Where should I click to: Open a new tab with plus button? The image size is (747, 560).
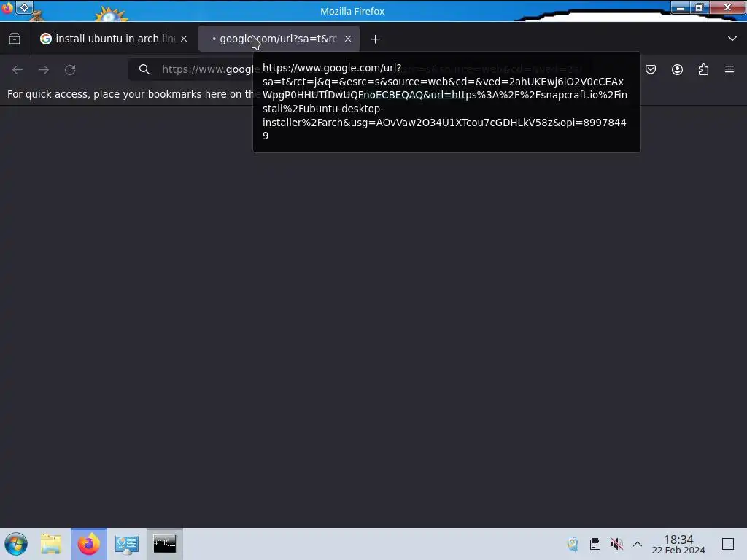click(376, 39)
